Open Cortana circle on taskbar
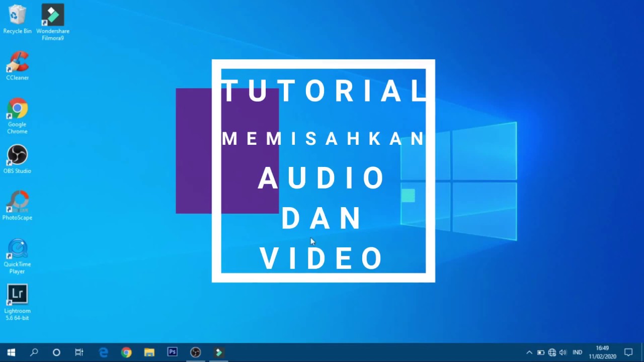 pyautogui.click(x=56, y=352)
